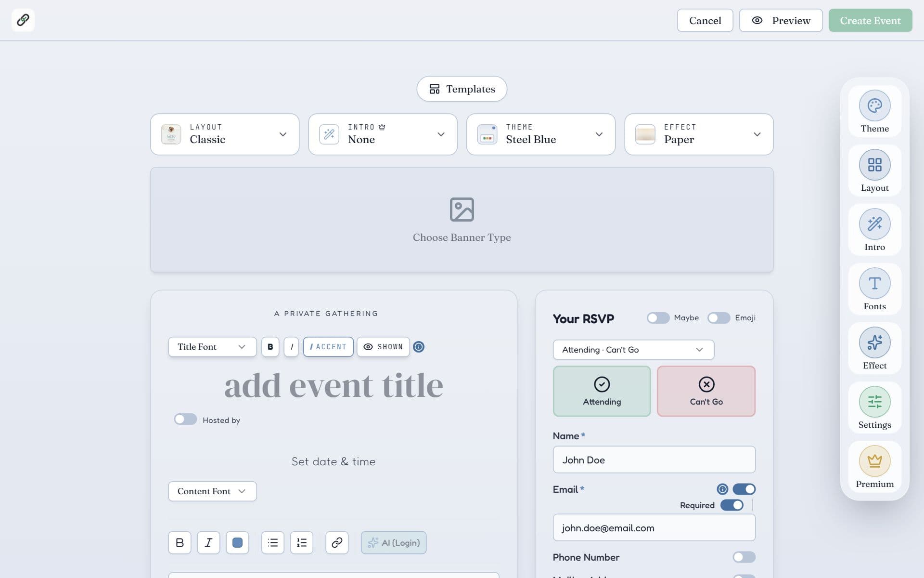Toggle italic in content editor toolbar
Viewport: 924px width, 578px height.
pos(208,543)
